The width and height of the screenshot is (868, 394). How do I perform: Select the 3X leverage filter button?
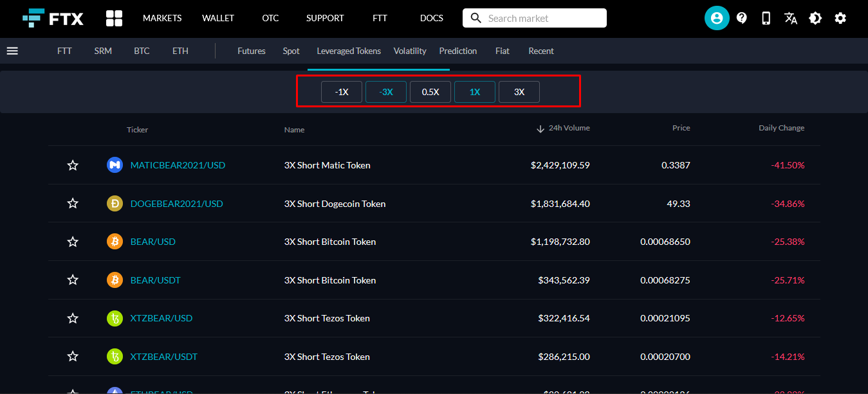pos(519,92)
